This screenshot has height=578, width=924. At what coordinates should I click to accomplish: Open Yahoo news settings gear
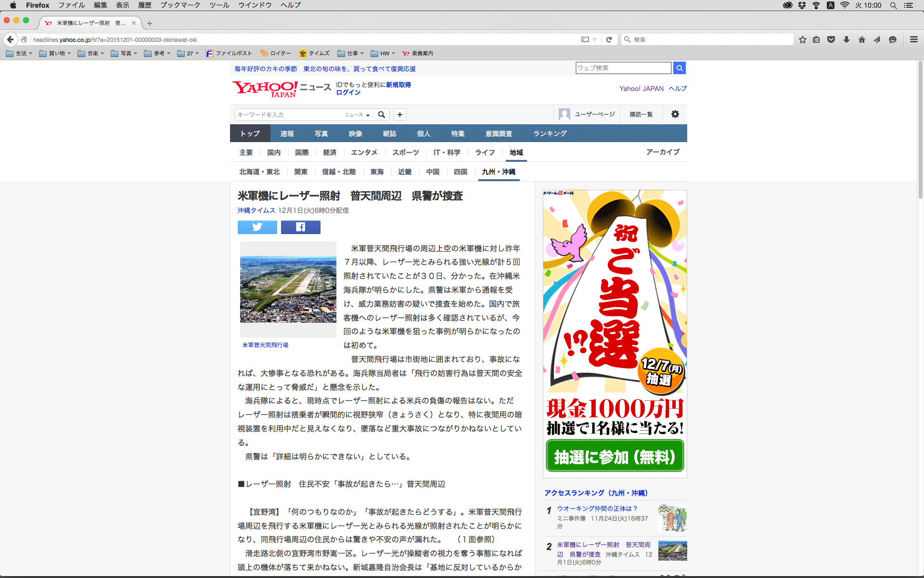point(675,114)
